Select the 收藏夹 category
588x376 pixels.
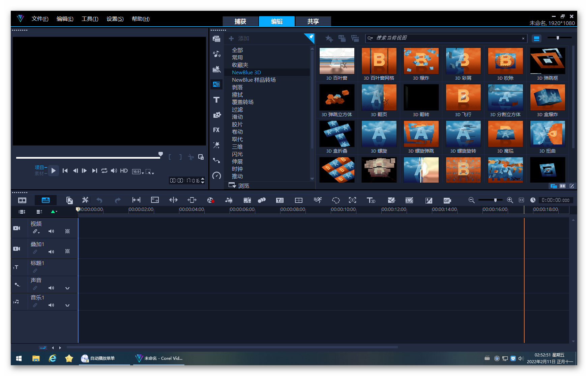240,65
